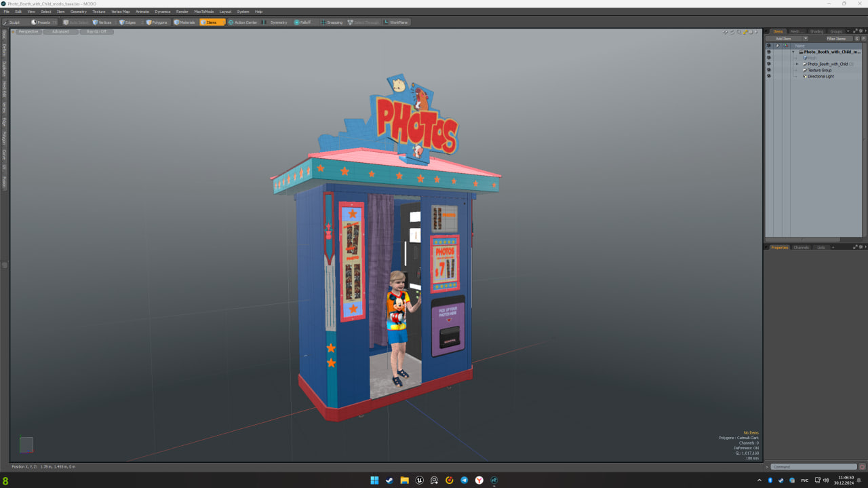Expand Photo_Booth_with_Child group
868x488 pixels.
coord(797,64)
